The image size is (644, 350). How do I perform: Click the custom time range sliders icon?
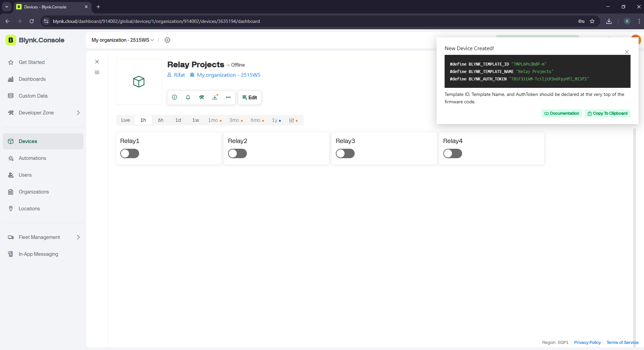pos(292,120)
